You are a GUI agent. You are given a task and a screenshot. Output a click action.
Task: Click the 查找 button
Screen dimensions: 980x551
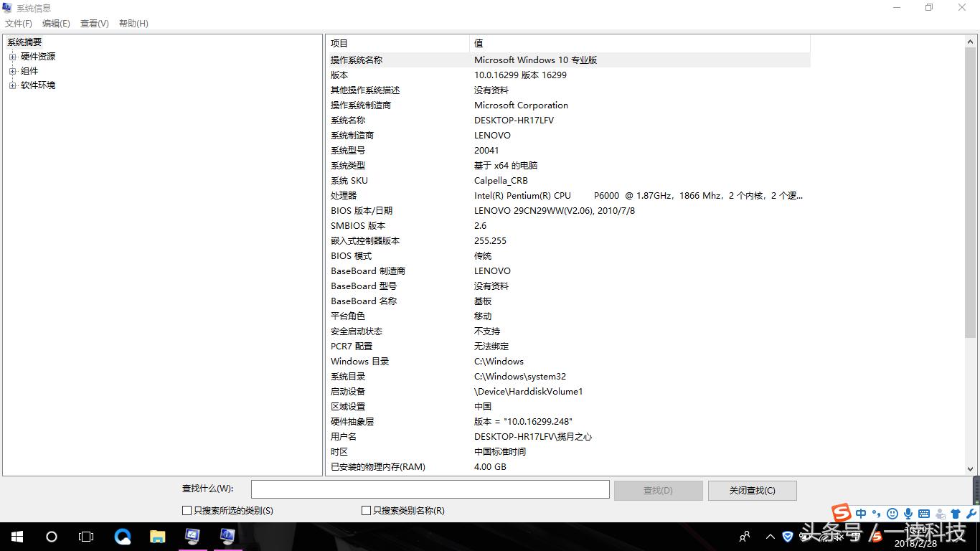[658, 490]
